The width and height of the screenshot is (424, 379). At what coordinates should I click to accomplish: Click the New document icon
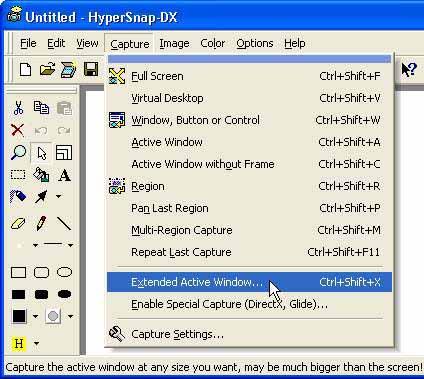(x=25, y=70)
